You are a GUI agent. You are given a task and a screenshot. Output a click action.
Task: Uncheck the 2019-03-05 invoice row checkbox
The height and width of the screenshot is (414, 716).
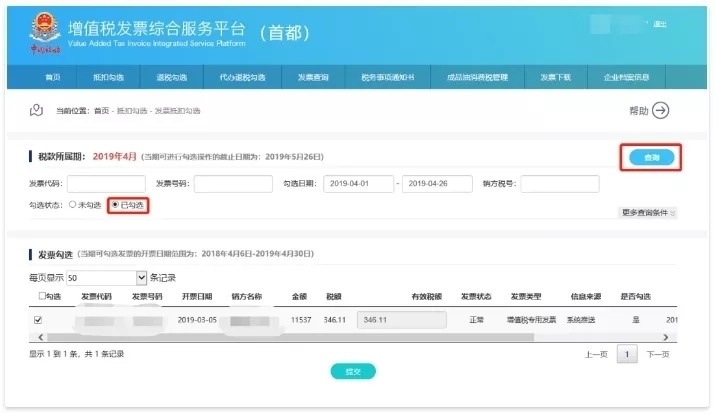click(38, 320)
